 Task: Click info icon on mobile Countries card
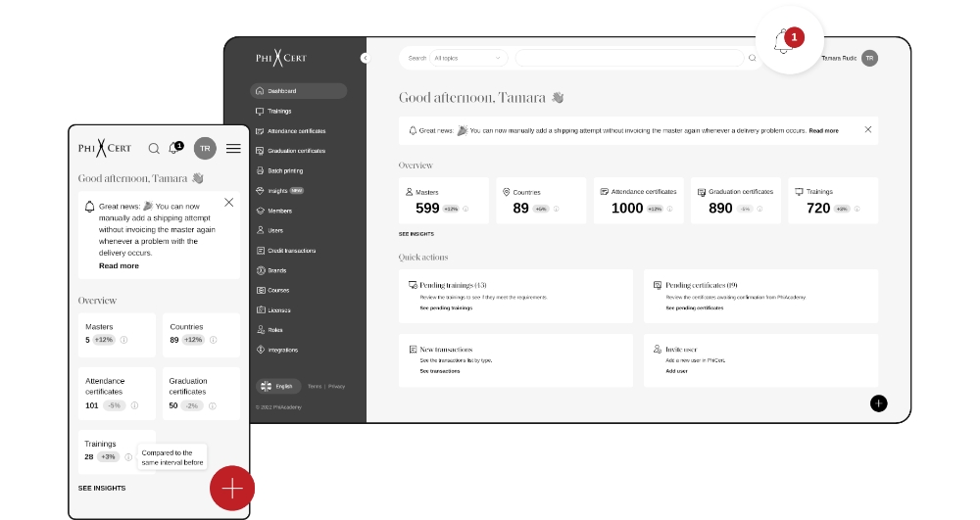click(x=213, y=340)
